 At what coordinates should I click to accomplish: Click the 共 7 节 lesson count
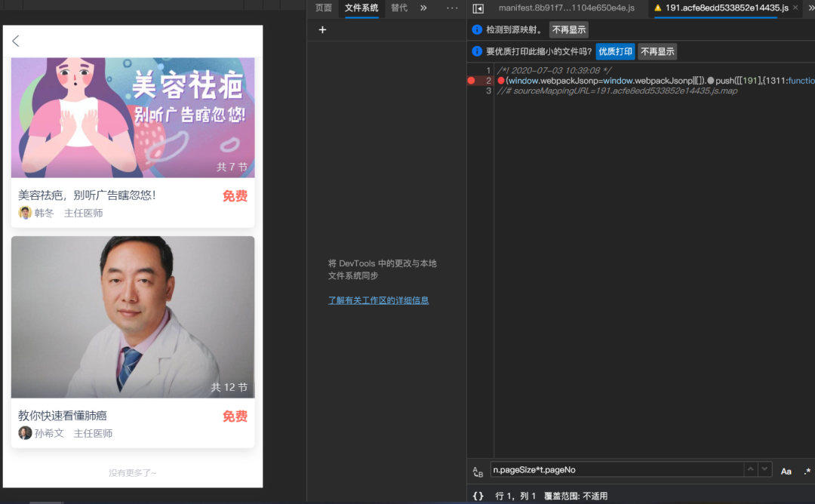(232, 167)
